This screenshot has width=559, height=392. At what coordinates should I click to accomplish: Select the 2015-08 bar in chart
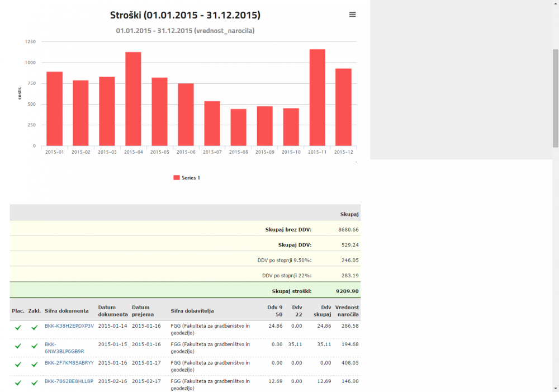click(x=238, y=127)
